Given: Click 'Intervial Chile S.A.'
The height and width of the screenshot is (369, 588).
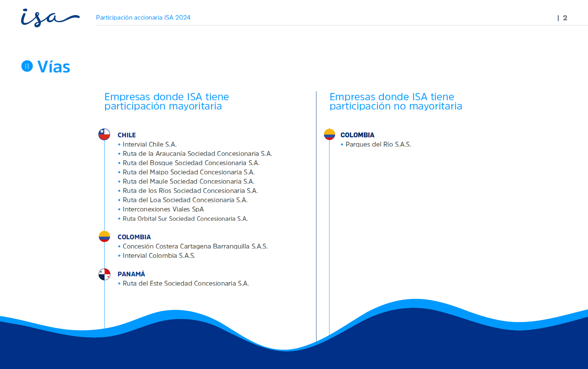Looking at the screenshot, I should (150, 145).
